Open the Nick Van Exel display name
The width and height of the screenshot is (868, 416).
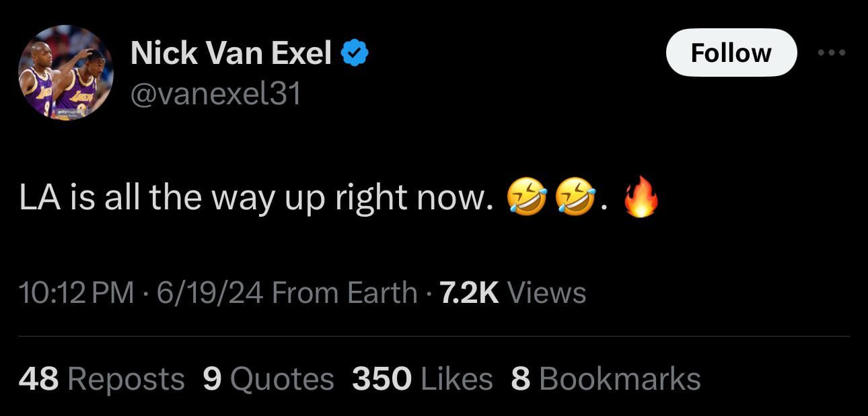[x=231, y=53]
